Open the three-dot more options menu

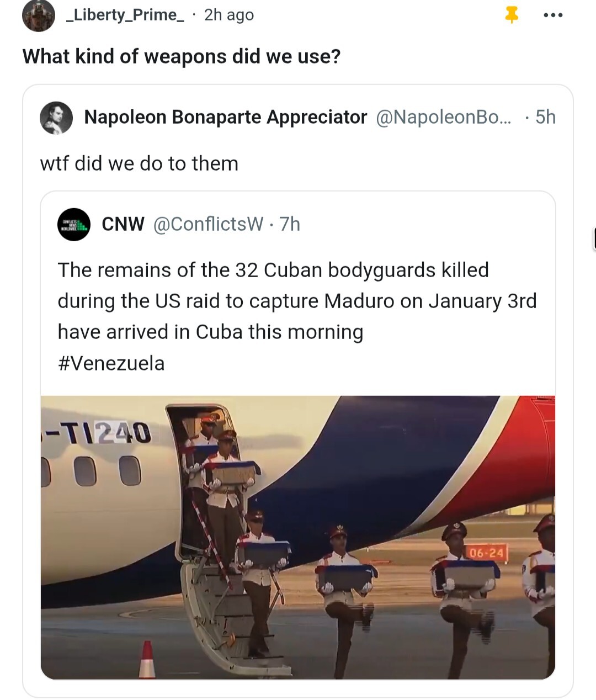coord(553,15)
